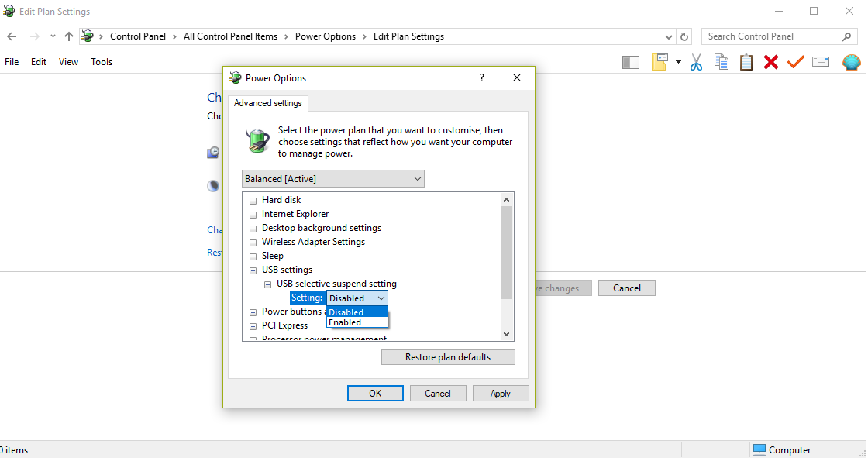
Task: Collapse the USB settings tree node
Action: pos(253,270)
